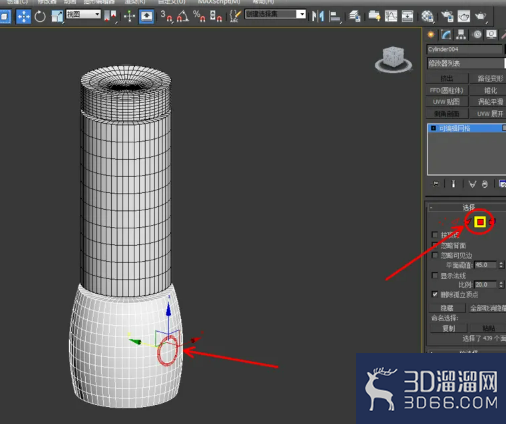Click the 复制 (Copy) named selection button

(448, 328)
